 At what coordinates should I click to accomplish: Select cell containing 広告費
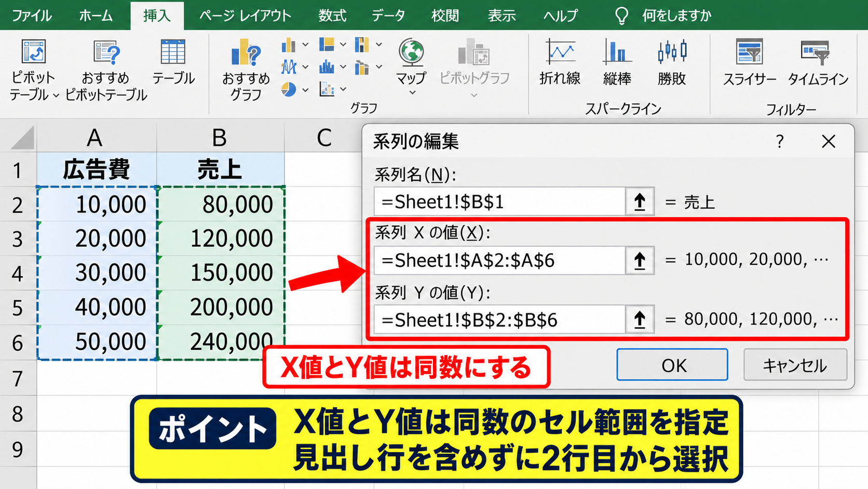tap(97, 169)
